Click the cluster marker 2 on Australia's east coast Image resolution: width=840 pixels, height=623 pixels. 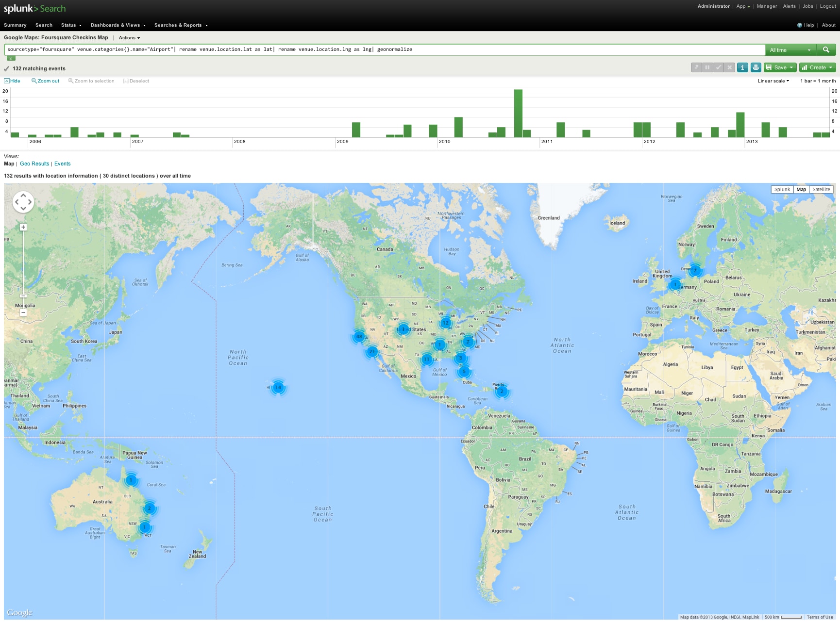tap(150, 508)
